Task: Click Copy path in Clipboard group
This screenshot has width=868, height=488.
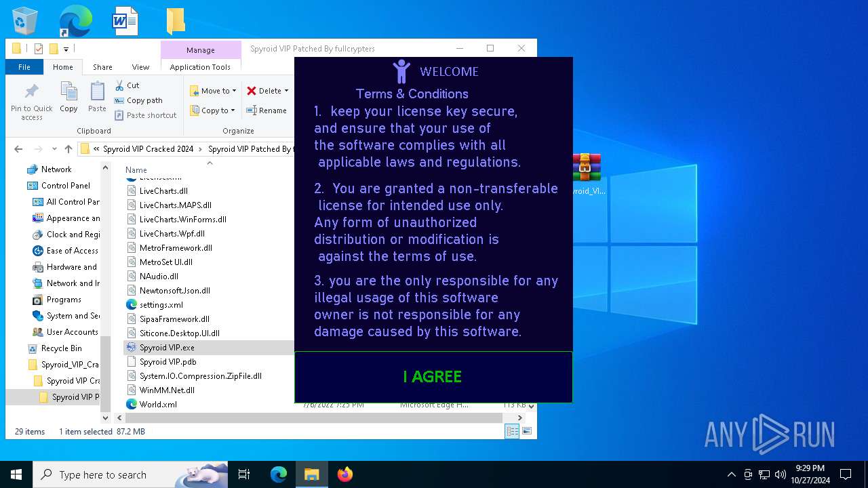Action: [x=138, y=100]
